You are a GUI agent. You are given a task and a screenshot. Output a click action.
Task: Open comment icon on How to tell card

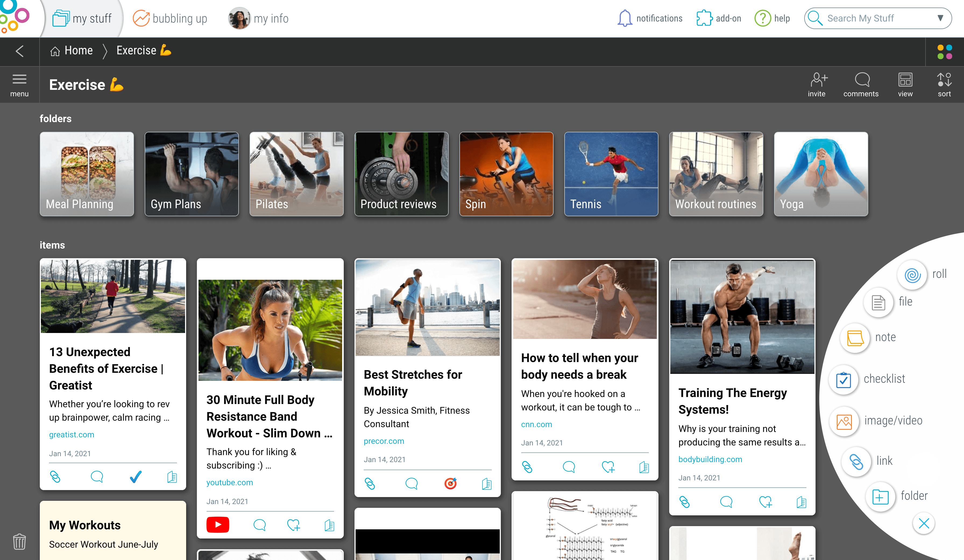569,467
